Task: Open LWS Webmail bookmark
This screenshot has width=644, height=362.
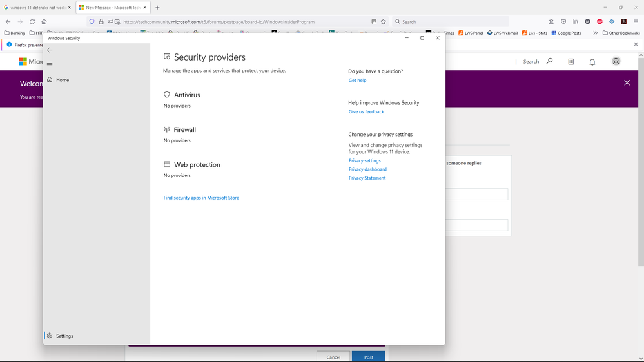Action: (502, 33)
